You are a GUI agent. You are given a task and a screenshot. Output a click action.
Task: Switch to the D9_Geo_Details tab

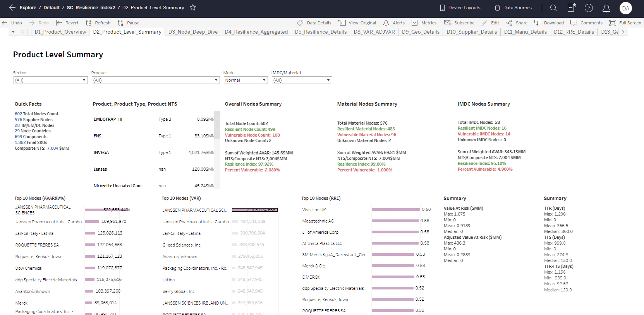click(421, 32)
